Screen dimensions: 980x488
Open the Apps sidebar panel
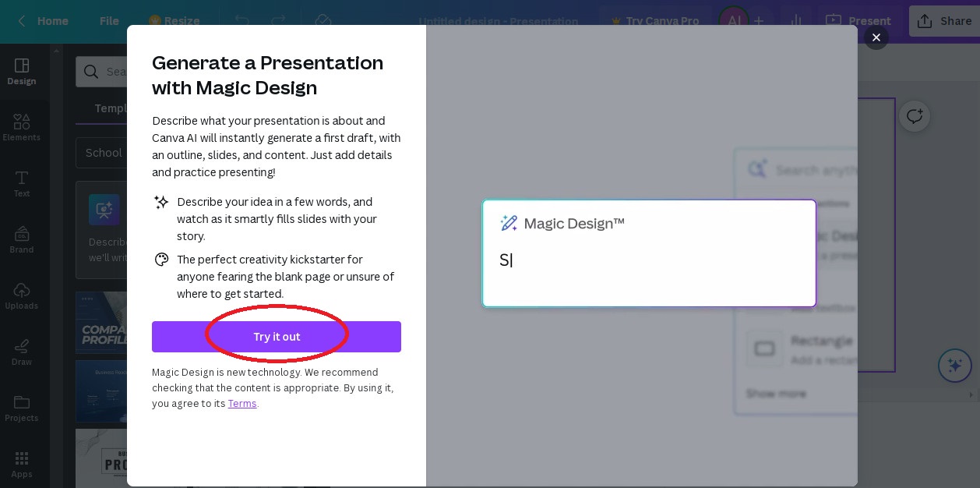(22, 464)
